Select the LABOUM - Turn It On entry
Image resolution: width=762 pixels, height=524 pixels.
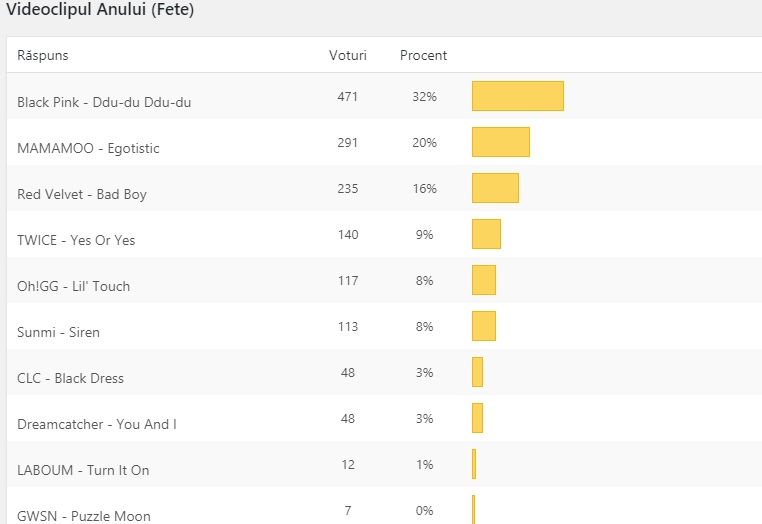[x=83, y=470]
